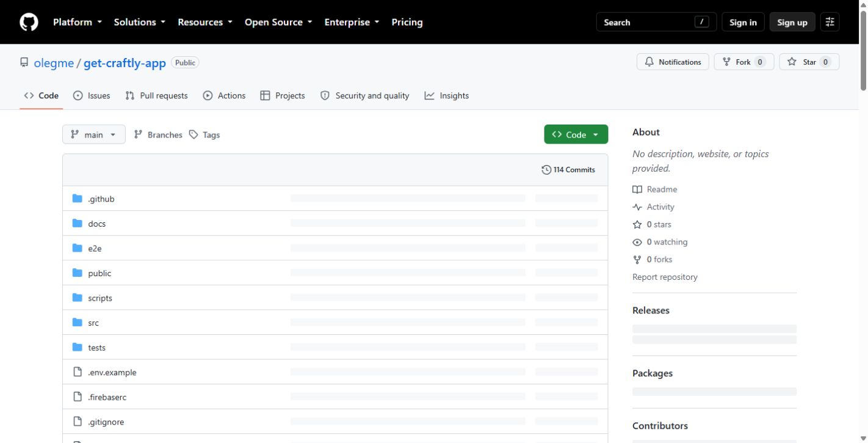View repository Tags
This screenshot has height=443, width=868.
204,134
